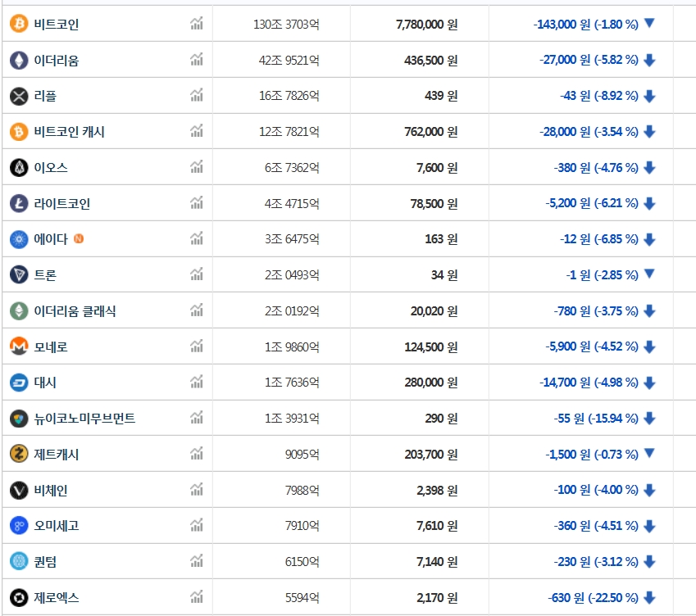This screenshot has width=696, height=616.
Task: Click the Bitcoin (비트코인) coin logo
Action: tap(19, 24)
